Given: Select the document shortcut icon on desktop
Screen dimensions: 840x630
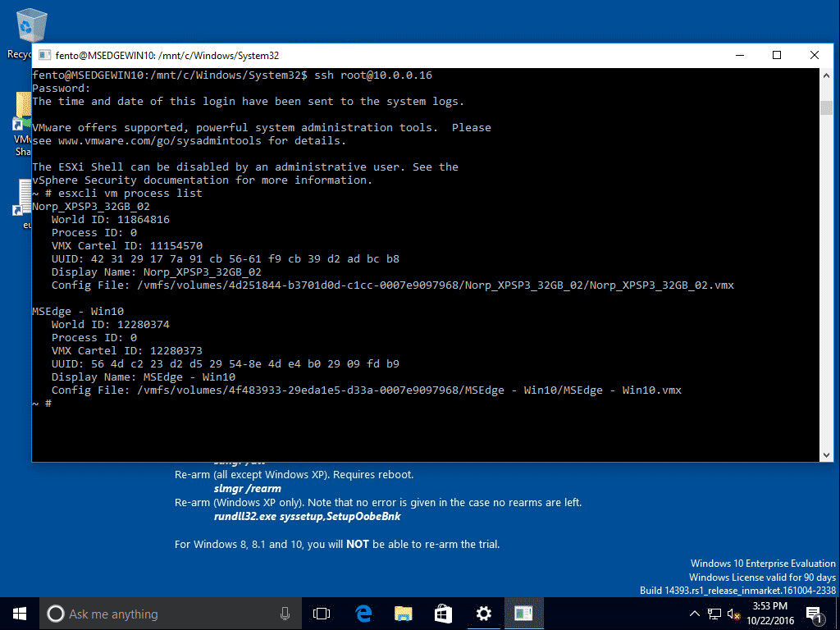Looking at the screenshot, I should [x=24, y=204].
